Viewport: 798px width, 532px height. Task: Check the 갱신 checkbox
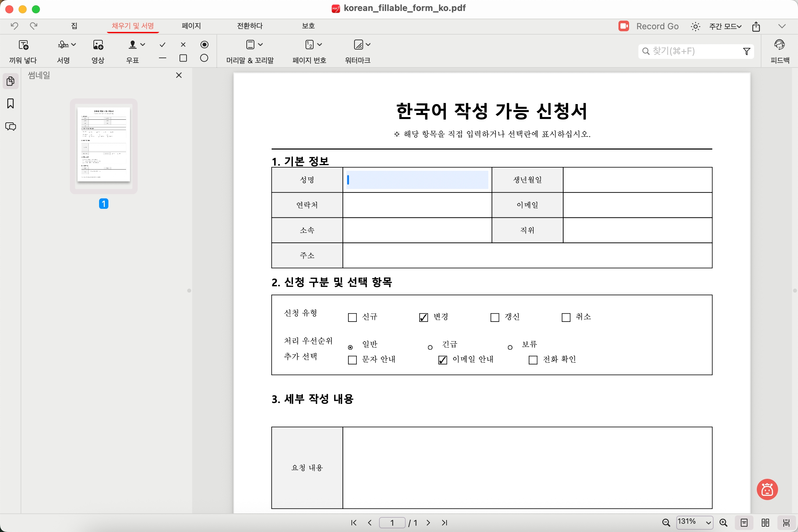pyautogui.click(x=495, y=318)
